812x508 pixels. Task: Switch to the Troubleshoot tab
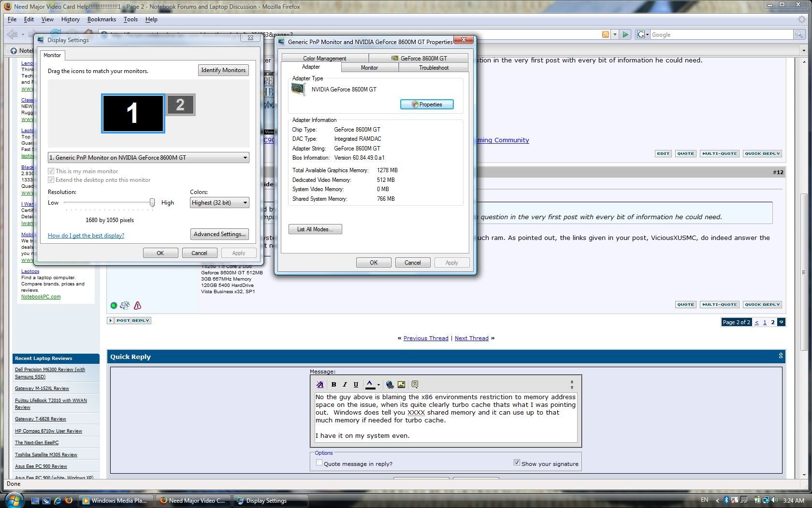pos(434,68)
